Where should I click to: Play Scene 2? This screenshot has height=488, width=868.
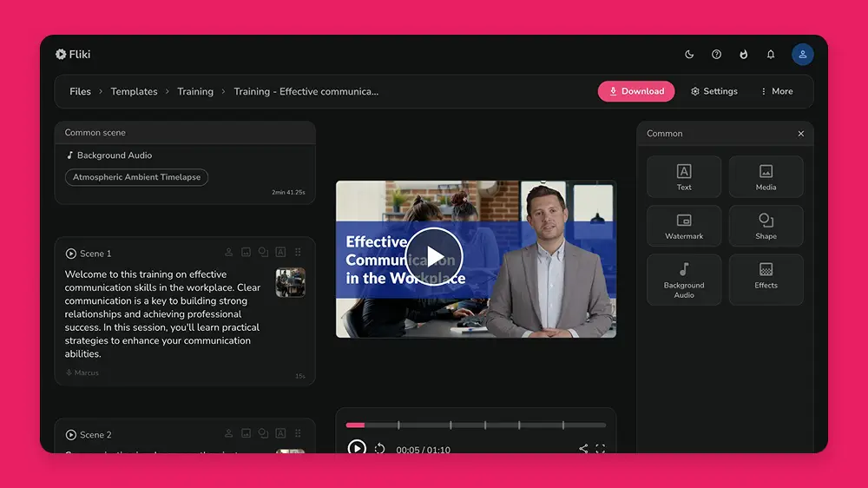coord(71,435)
